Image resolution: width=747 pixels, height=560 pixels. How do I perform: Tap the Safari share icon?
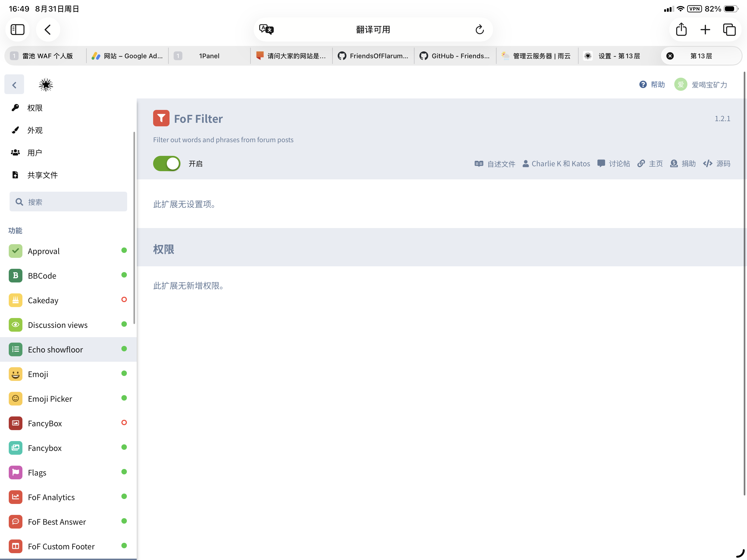pyautogui.click(x=681, y=30)
